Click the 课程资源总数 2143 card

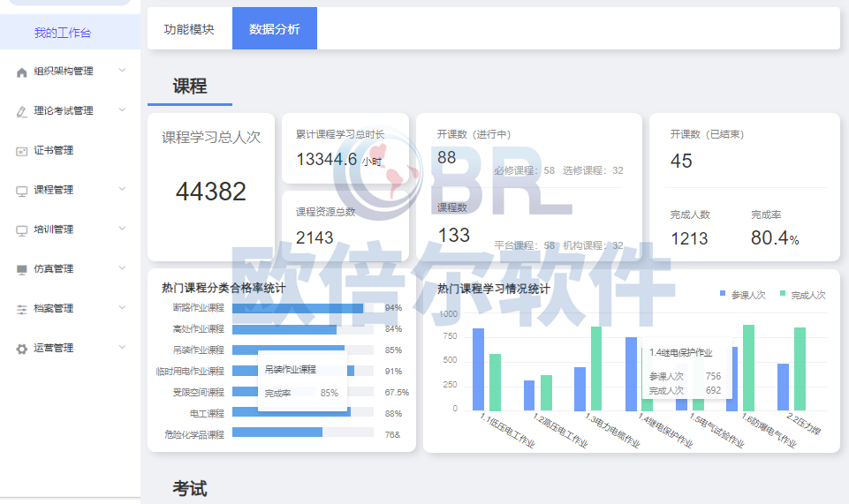tap(345, 226)
